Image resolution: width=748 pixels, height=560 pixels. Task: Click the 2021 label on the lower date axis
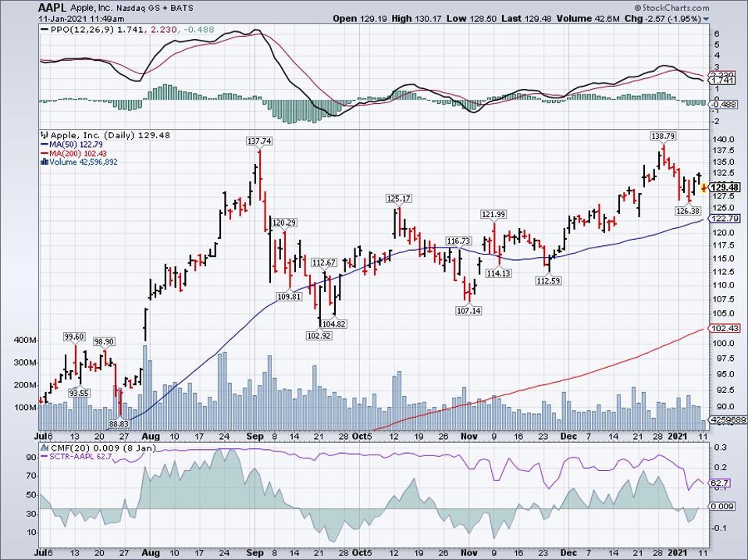pyautogui.click(x=678, y=553)
